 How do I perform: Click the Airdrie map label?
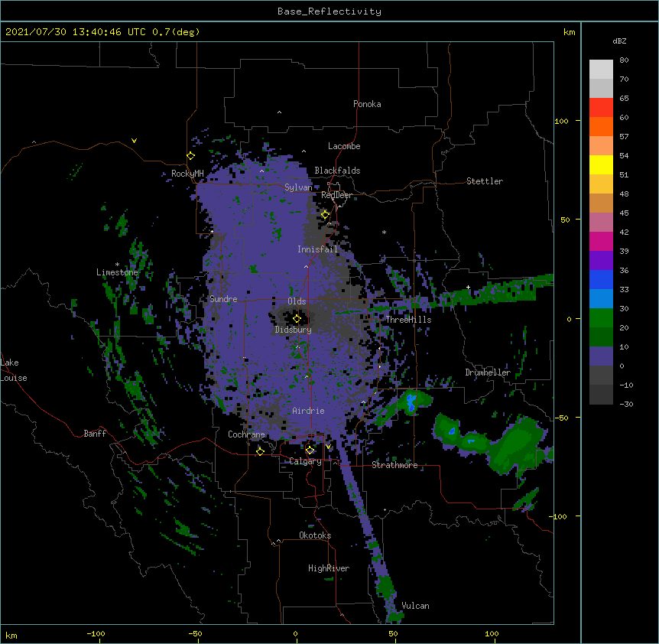(x=309, y=411)
